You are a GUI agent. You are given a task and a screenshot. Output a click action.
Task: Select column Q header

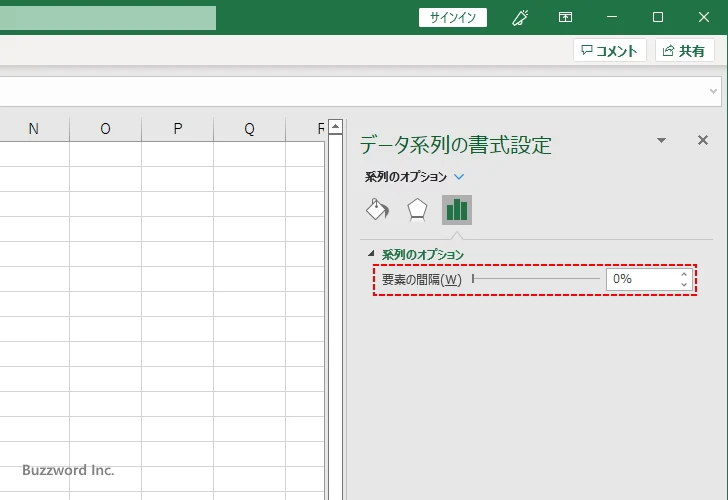coord(249,129)
